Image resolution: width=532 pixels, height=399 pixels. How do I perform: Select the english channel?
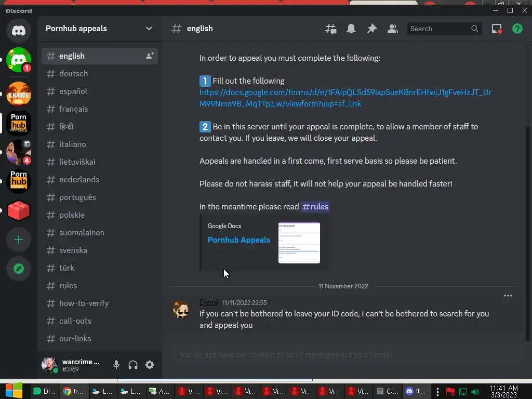(x=99, y=56)
